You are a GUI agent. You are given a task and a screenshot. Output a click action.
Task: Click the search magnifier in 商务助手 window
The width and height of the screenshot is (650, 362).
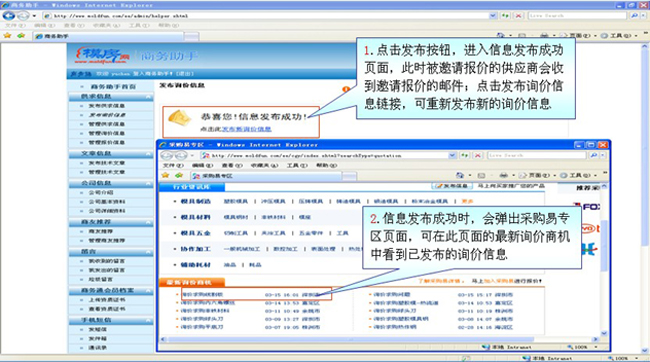(x=634, y=16)
